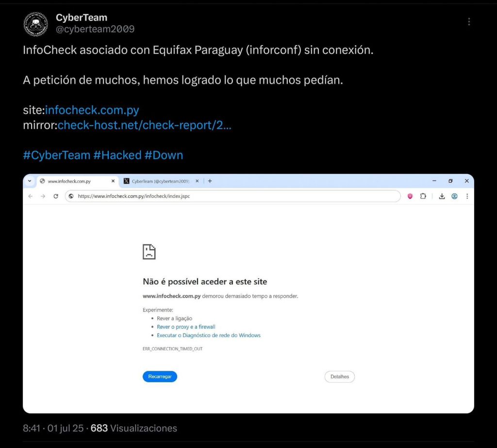Viewport: 497px width, 448px height.
Task: Open the Chrome profile icon
Action: click(454, 196)
